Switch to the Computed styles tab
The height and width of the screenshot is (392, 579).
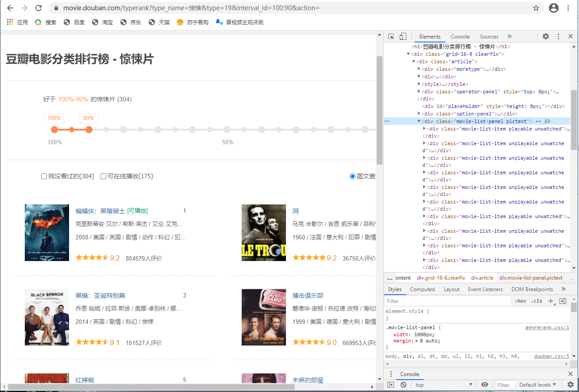click(422, 289)
